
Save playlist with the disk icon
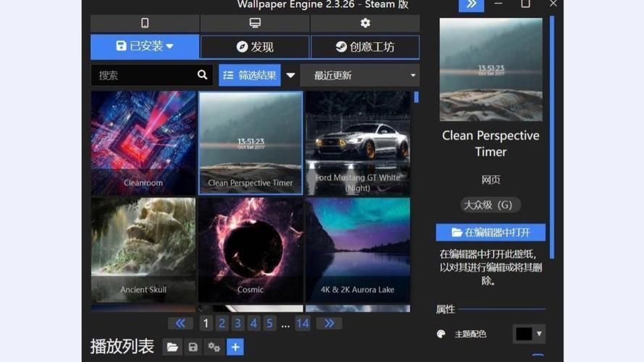pyautogui.click(x=193, y=348)
